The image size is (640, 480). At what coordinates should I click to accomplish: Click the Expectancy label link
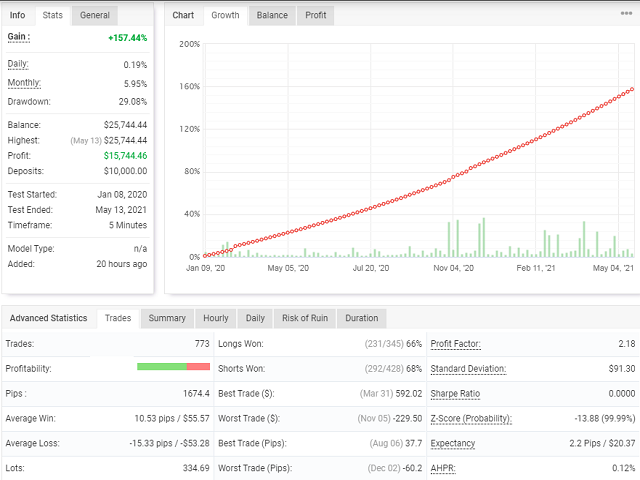[453, 443]
